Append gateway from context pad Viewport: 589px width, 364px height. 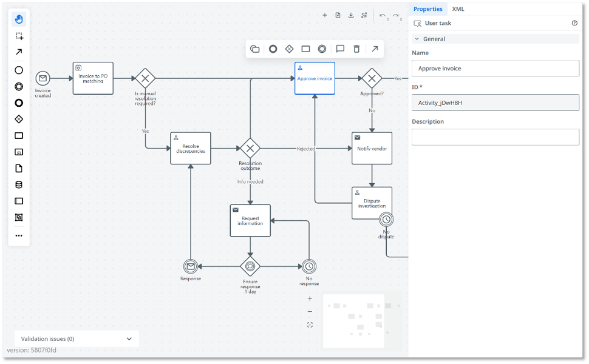pos(289,49)
